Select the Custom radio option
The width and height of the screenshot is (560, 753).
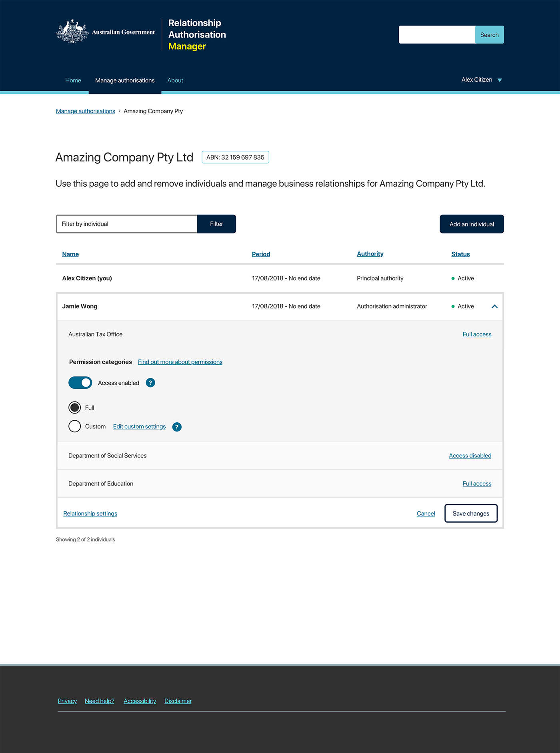75,426
